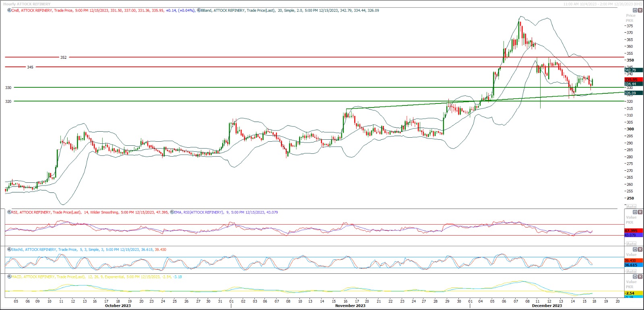Click the clock icon beside the Cndl legend

pos(9,10)
